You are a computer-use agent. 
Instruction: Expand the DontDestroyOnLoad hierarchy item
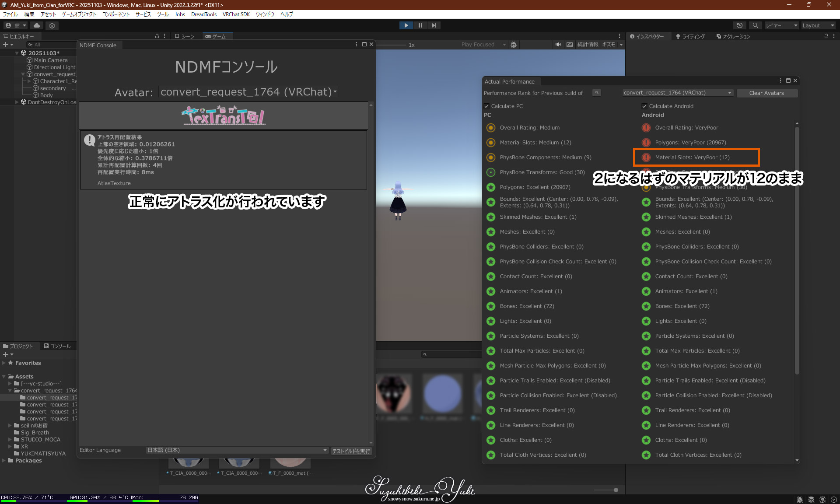[x=17, y=102]
